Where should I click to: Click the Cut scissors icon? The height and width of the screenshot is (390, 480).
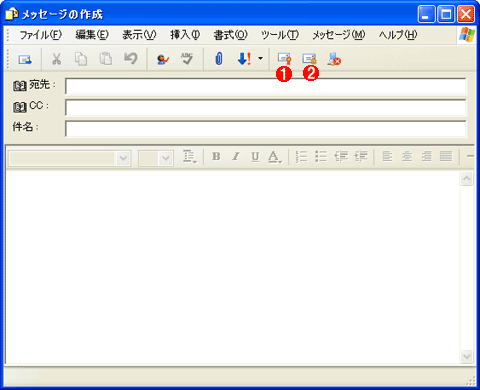[56, 59]
